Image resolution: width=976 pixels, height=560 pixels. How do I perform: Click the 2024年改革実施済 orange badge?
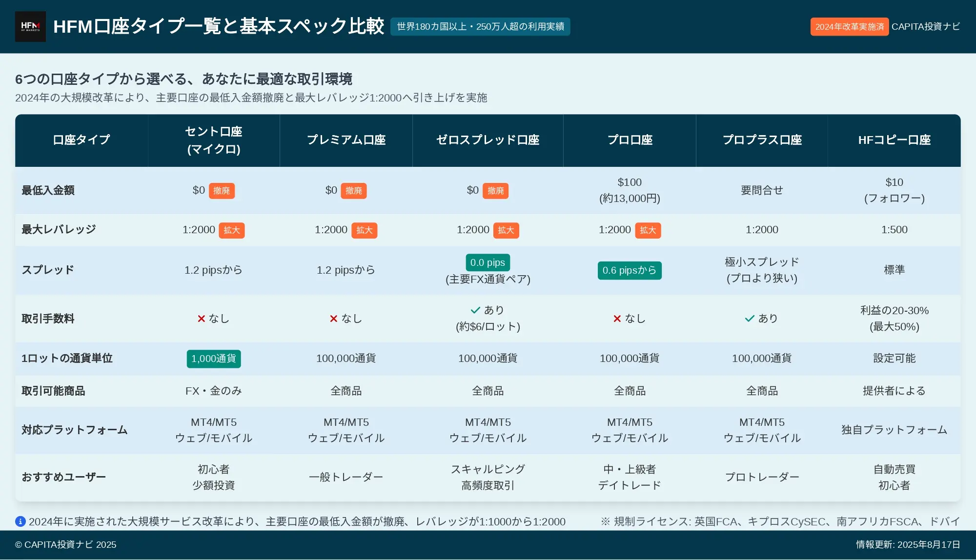849,27
